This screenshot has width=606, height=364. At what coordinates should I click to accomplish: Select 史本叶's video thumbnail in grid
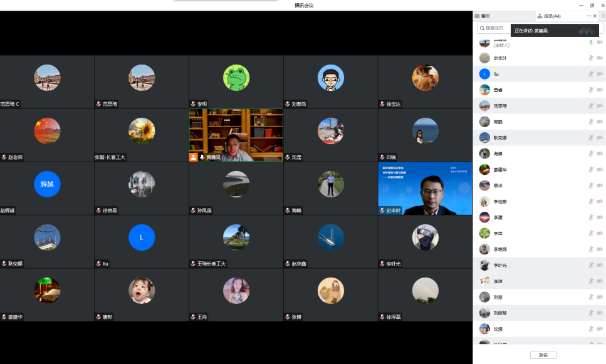[425, 187]
